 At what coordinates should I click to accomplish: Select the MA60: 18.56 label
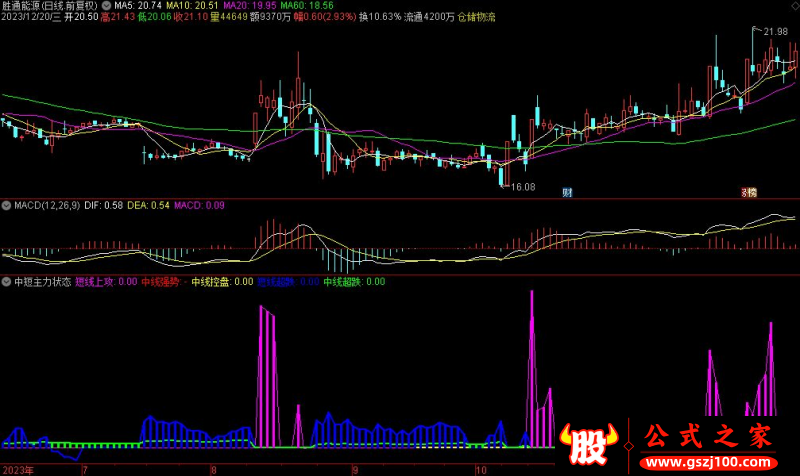point(307,6)
